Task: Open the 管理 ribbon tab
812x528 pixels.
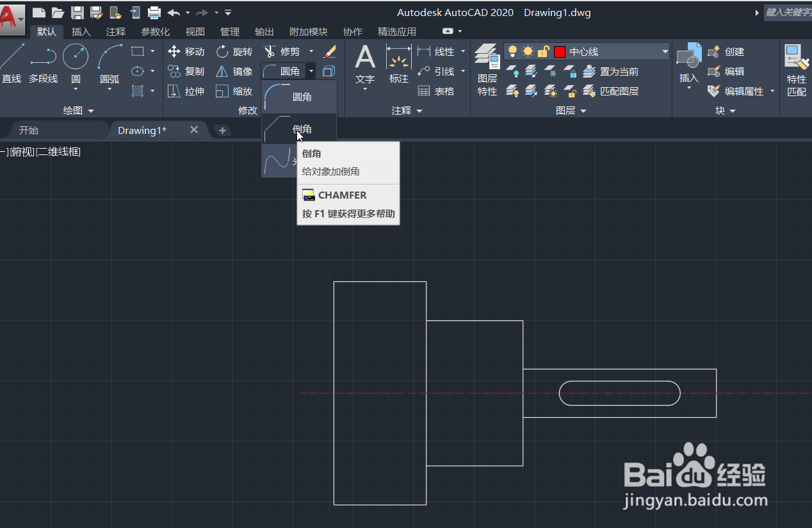Action: (x=230, y=31)
